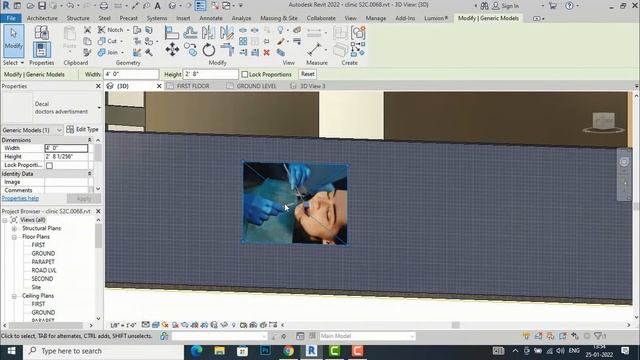Select the Move tool
This screenshot has height=360, width=640.
tap(172, 50)
